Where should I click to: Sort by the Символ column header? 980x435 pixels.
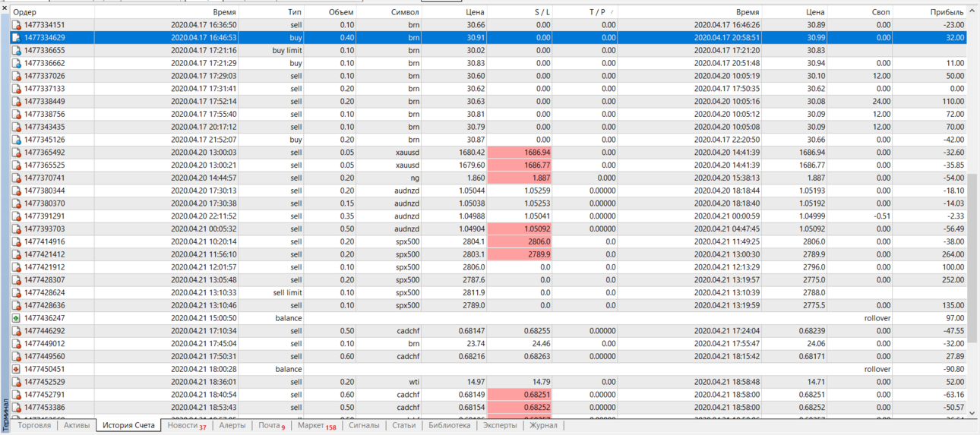[389, 12]
